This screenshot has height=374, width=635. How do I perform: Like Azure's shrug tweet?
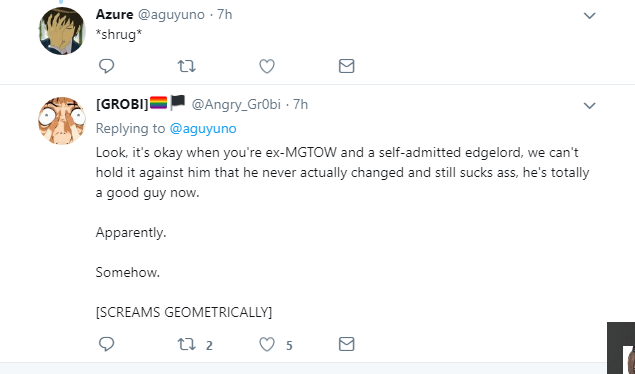[x=267, y=66]
